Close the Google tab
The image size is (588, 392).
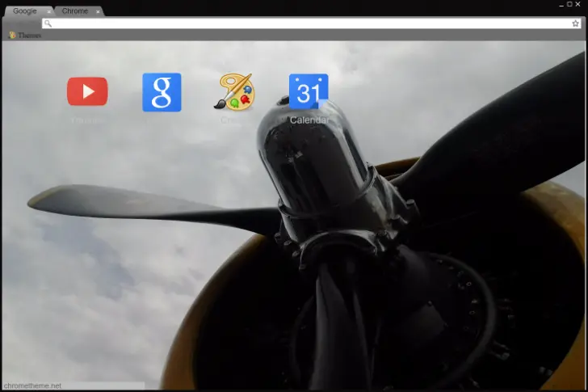tap(48, 12)
